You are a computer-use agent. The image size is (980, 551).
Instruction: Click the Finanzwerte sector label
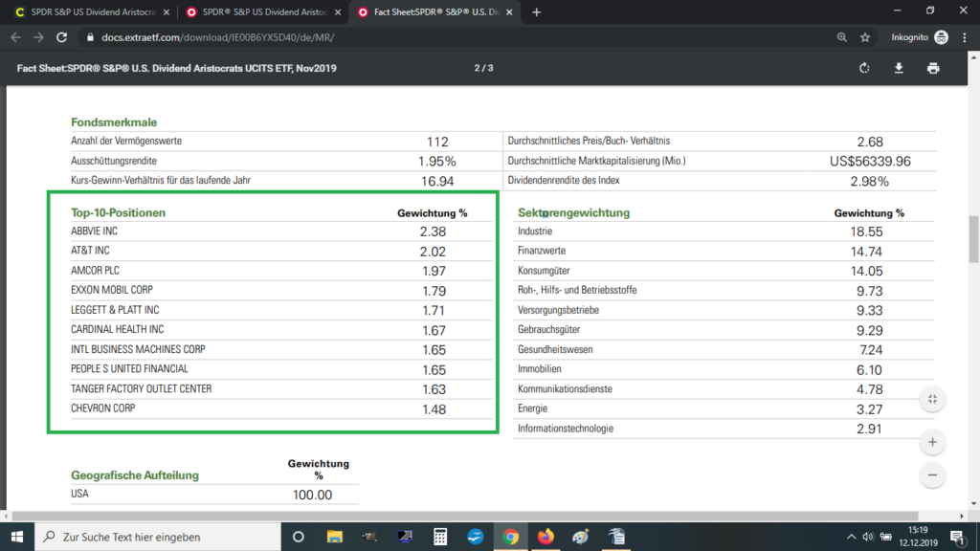tap(542, 251)
